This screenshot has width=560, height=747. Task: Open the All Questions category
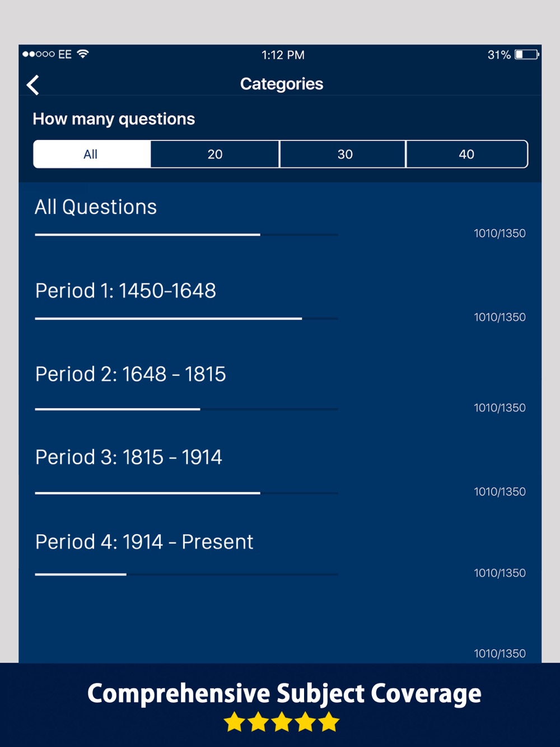[280, 218]
